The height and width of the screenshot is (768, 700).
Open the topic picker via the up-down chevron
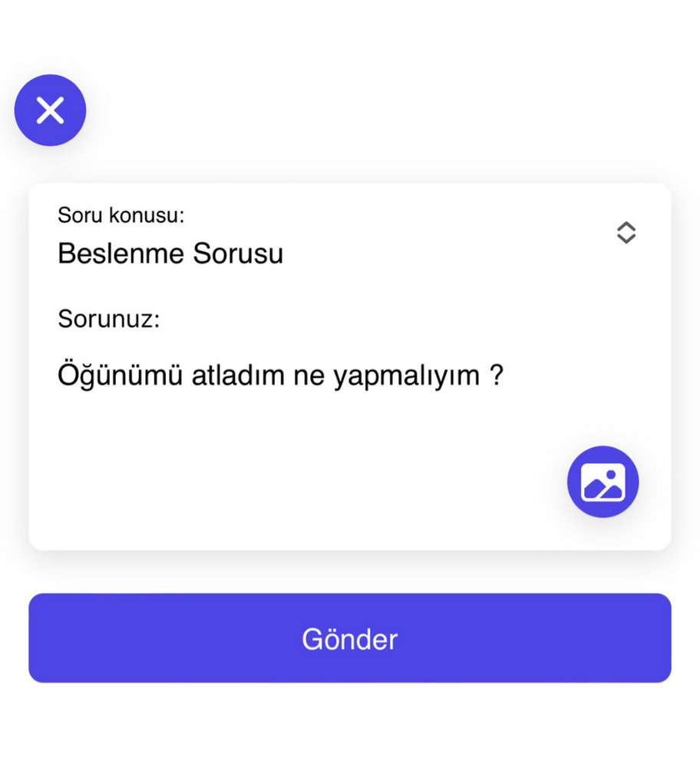pos(626,233)
